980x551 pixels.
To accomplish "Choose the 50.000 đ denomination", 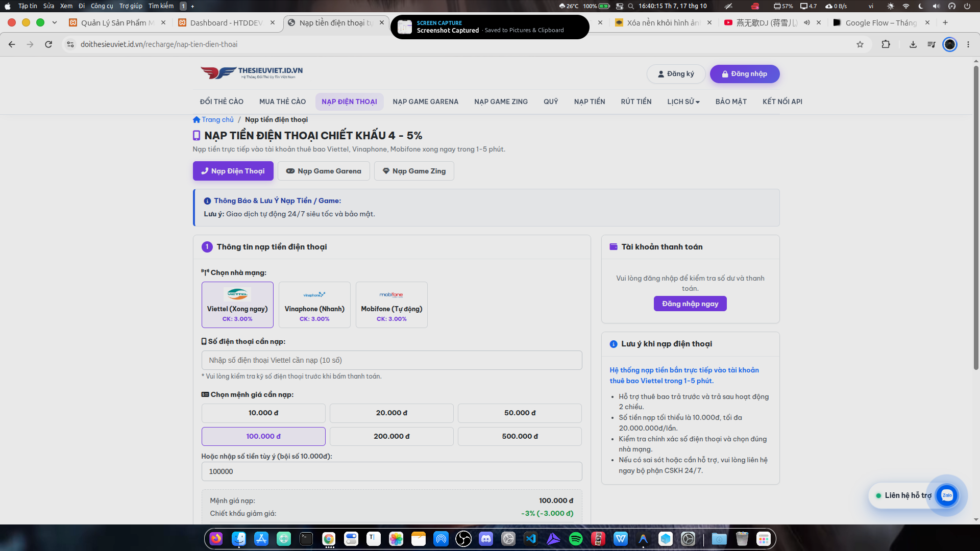I will click(520, 413).
